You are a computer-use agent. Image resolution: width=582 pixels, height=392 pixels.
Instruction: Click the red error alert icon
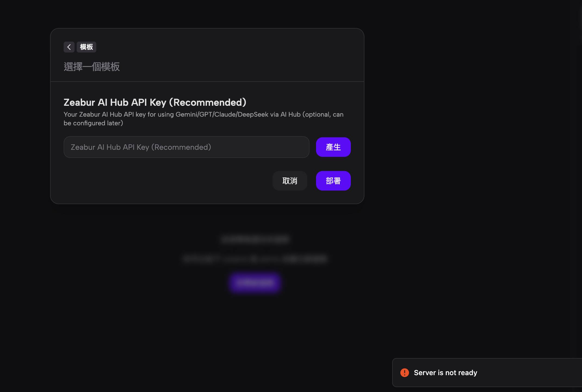[404, 373]
